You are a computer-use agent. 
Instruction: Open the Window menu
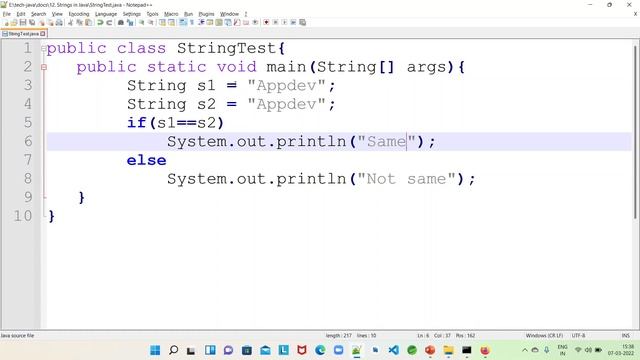pyautogui.click(x=229, y=14)
